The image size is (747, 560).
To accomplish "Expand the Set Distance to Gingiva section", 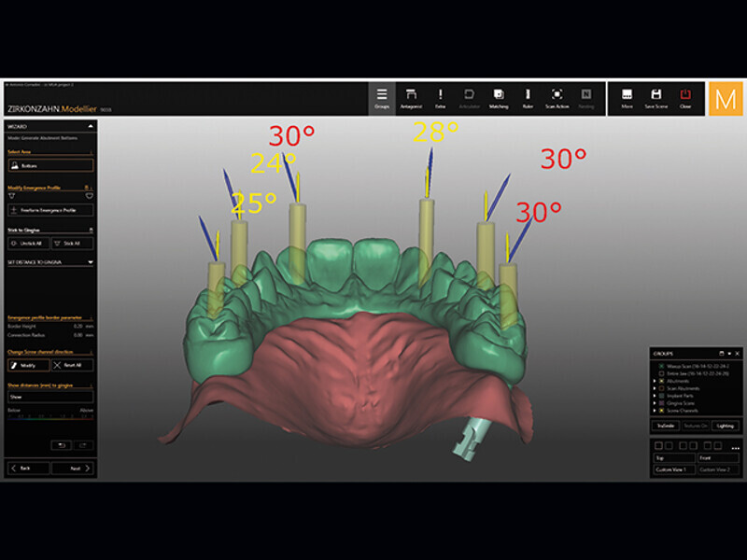I will pyautogui.click(x=90, y=261).
